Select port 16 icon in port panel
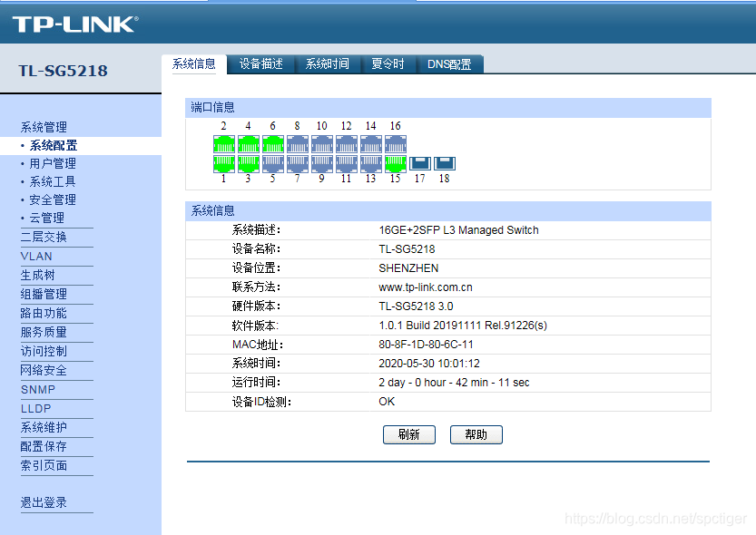Image resolution: width=756 pixels, height=535 pixels. pyautogui.click(x=396, y=144)
